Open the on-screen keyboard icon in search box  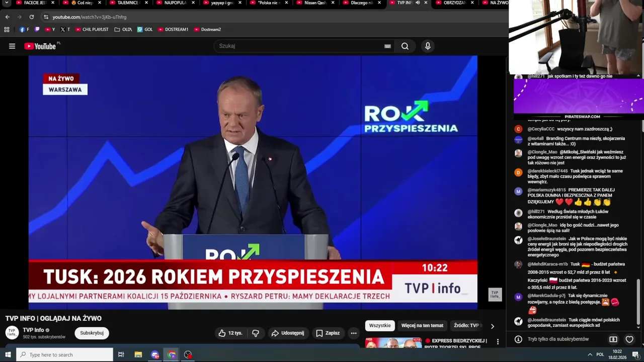click(x=387, y=46)
